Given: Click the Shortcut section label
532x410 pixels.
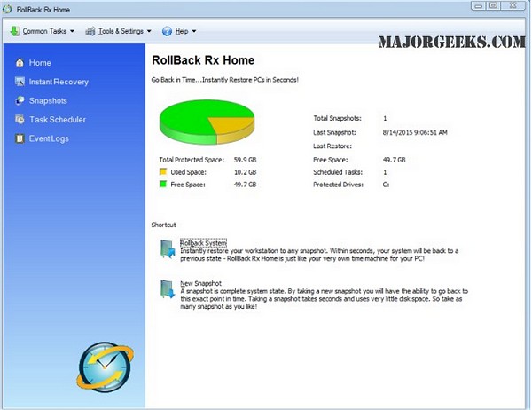Looking at the screenshot, I should (x=163, y=225).
